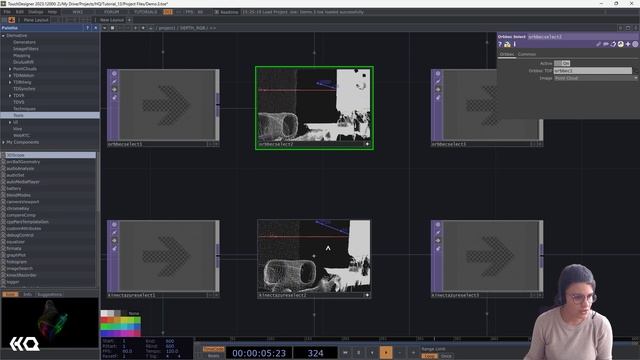Open Python help icon in parameter panel
This screenshot has width=640, height=360.
click(507, 44)
